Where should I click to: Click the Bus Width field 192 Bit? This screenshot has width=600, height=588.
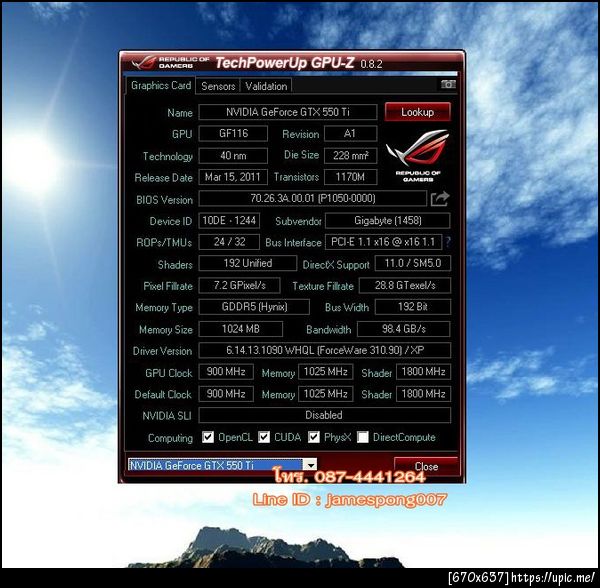pos(412,307)
